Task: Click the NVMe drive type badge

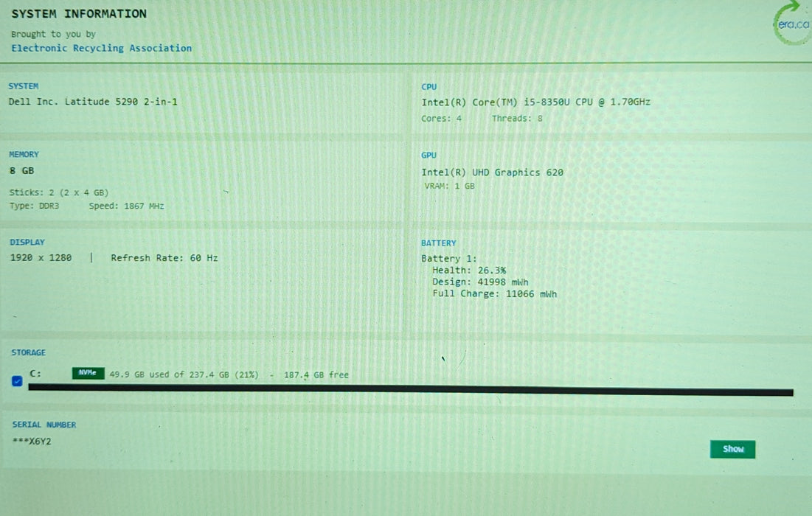Action: [x=88, y=373]
